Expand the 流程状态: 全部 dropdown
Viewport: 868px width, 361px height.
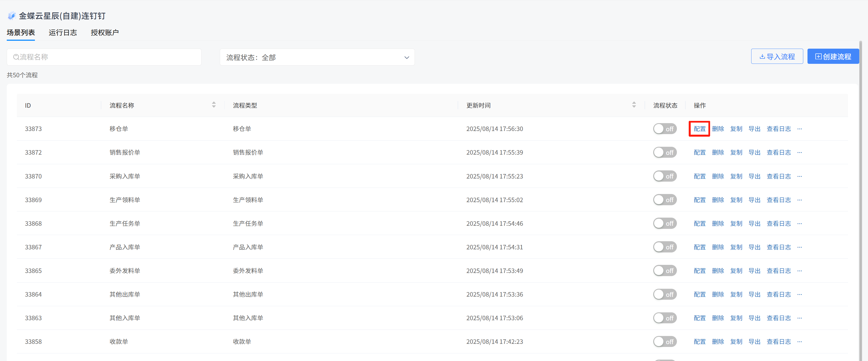pos(317,57)
